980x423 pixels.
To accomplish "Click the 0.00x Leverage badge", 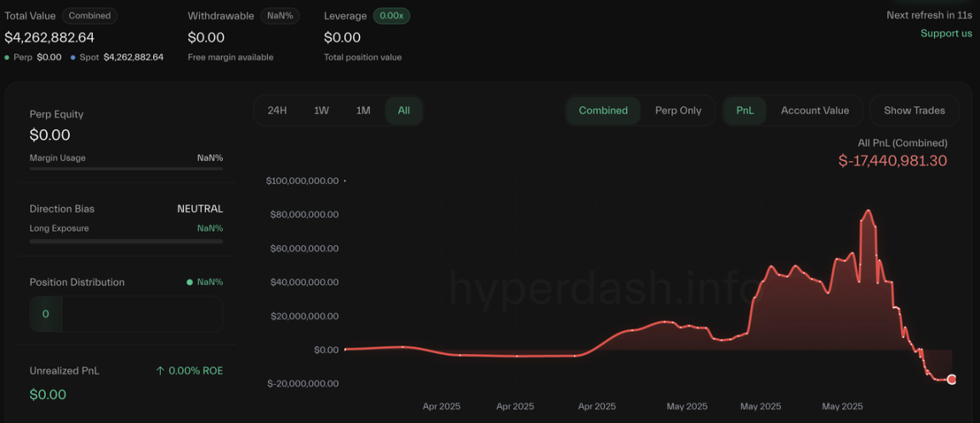I will pyautogui.click(x=391, y=15).
